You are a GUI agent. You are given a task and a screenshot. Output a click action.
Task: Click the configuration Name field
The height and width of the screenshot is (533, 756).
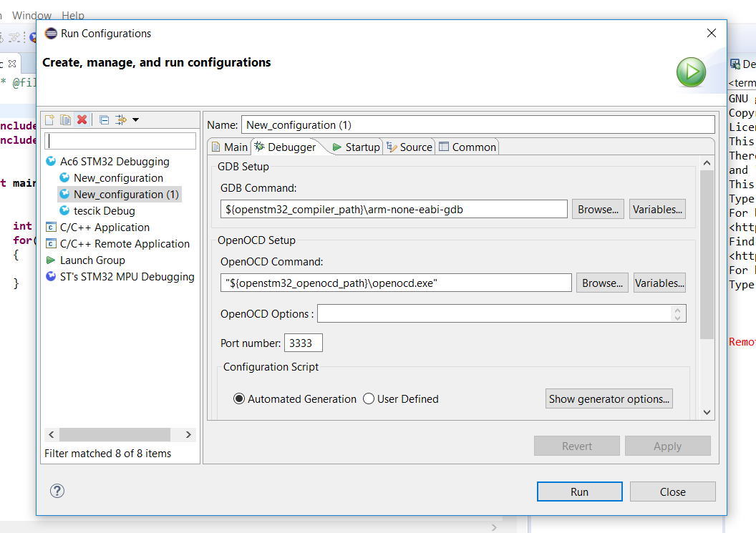[x=478, y=124]
